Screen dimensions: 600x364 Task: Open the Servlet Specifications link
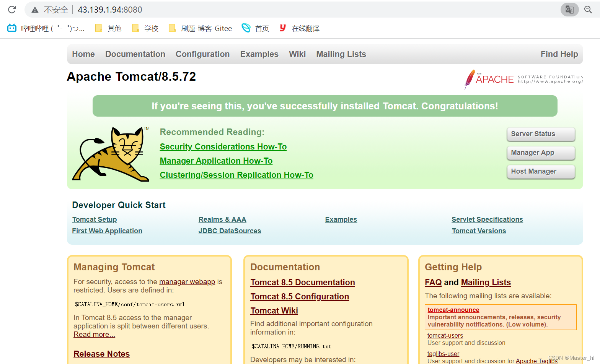pos(487,219)
